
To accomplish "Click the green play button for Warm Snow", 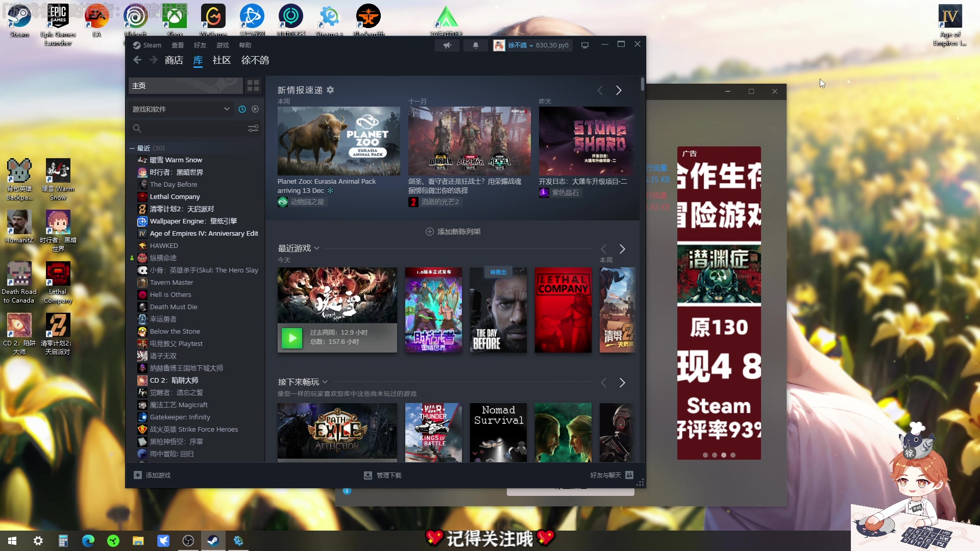I will 292,337.
